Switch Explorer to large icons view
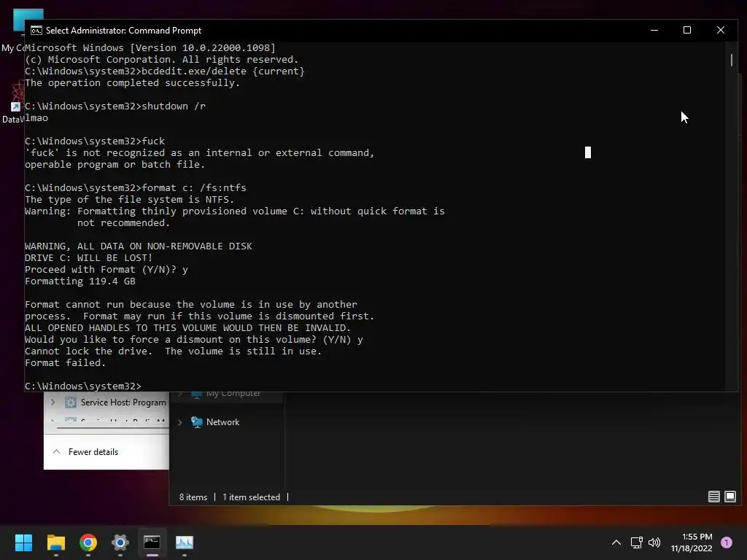The width and height of the screenshot is (747, 560). pyautogui.click(x=729, y=497)
